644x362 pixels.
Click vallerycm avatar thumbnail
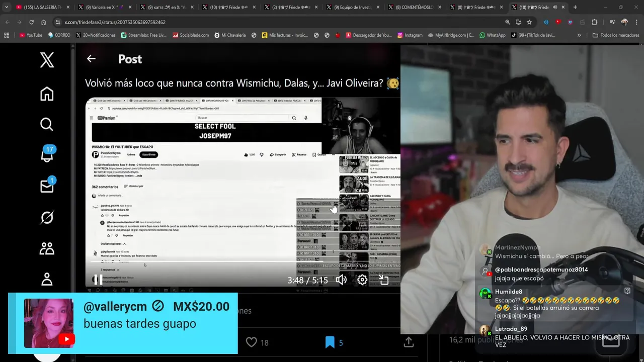pyautogui.click(x=49, y=323)
